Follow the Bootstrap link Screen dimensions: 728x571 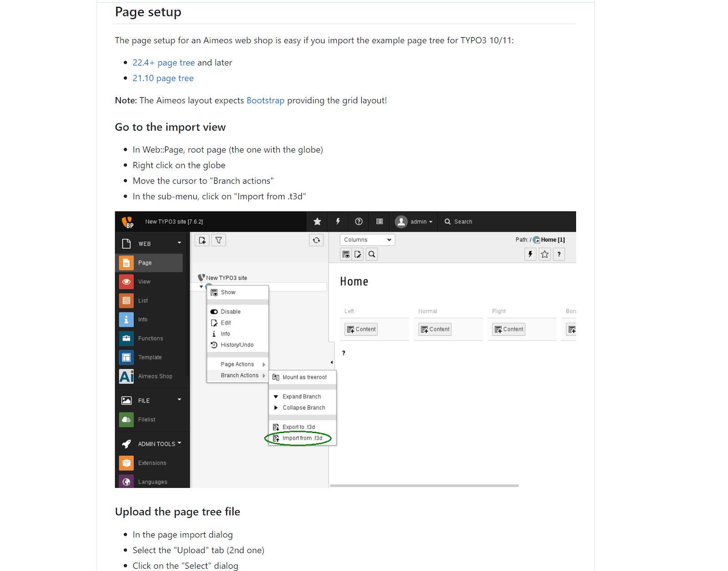265,101
